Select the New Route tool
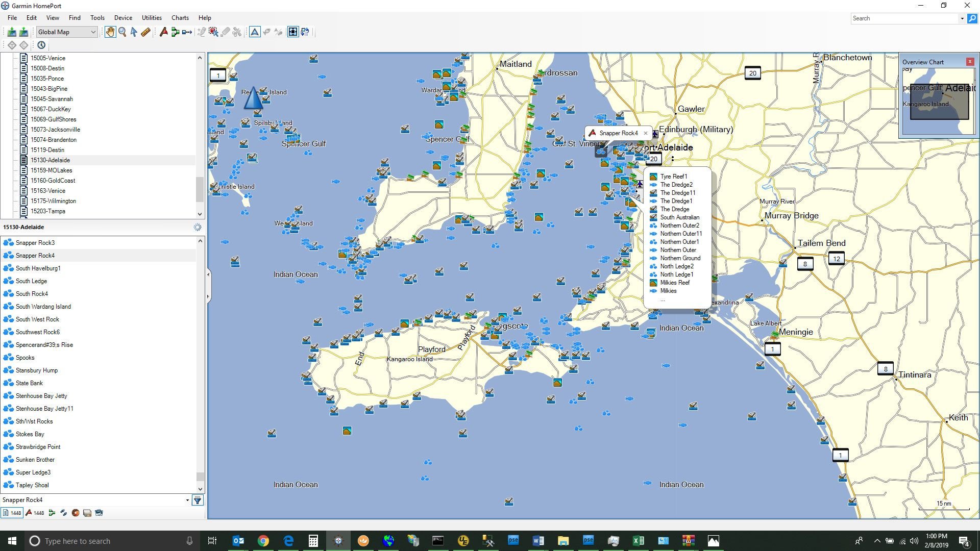 pyautogui.click(x=175, y=32)
